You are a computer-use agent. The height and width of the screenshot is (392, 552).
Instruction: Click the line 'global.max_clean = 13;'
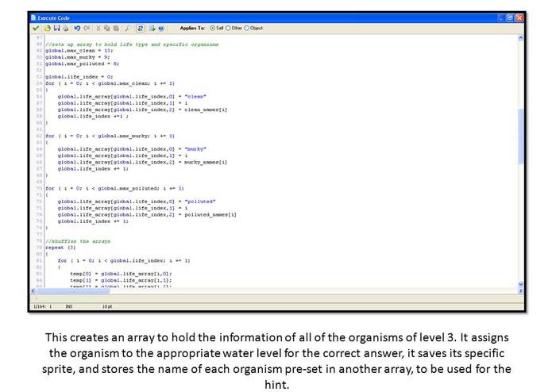click(79, 51)
